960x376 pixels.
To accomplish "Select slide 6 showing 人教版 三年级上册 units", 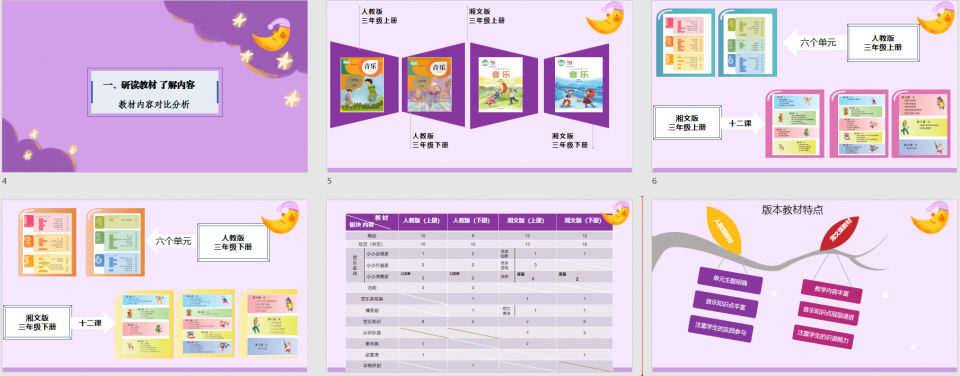I will pos(804,86).
